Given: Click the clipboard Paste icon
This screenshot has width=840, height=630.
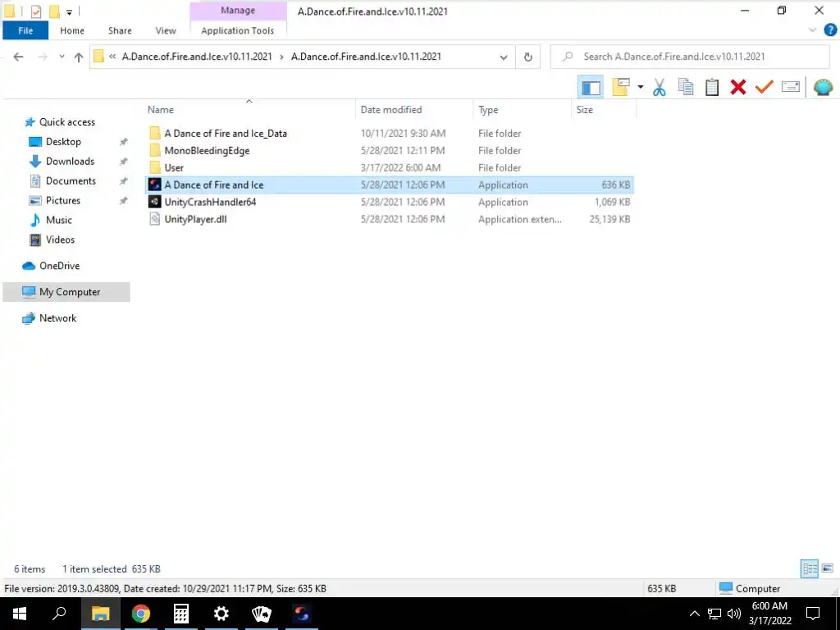Looking at the screenshot, I should click(712, 87).
